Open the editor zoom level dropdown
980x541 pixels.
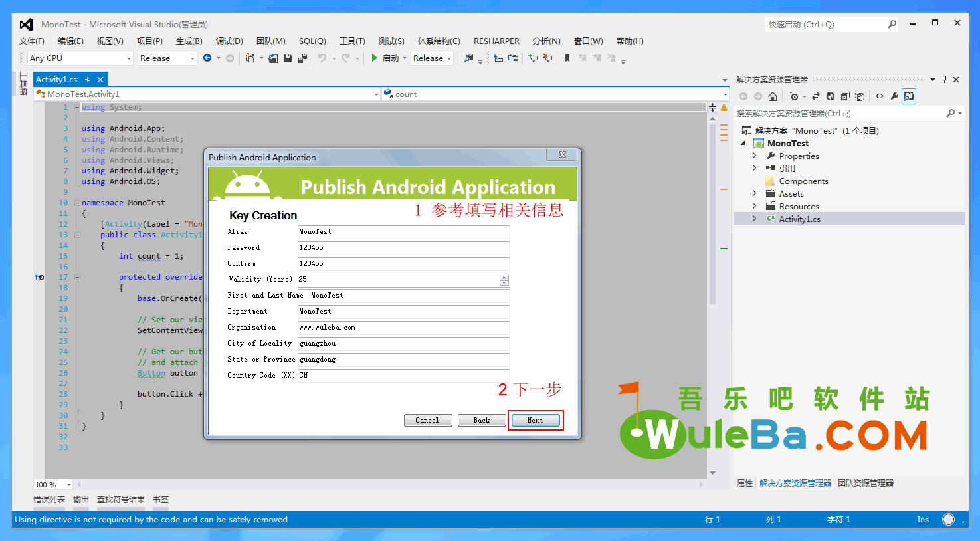tap(68, 485)
